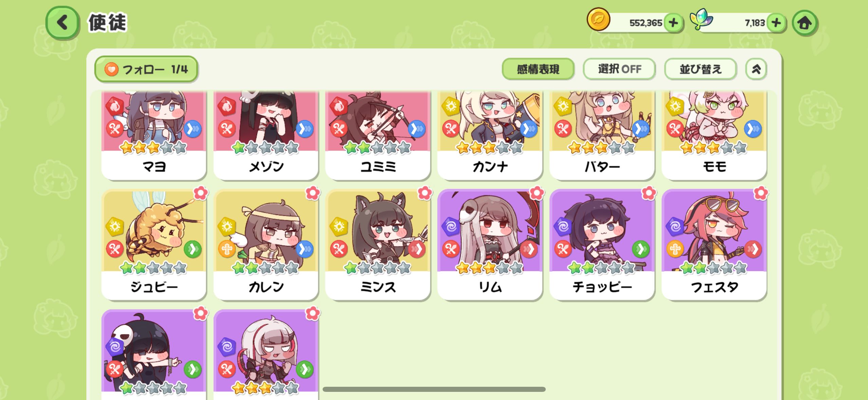Toggle the フォロー 1/4 follow filter

(x=146, y=69)
